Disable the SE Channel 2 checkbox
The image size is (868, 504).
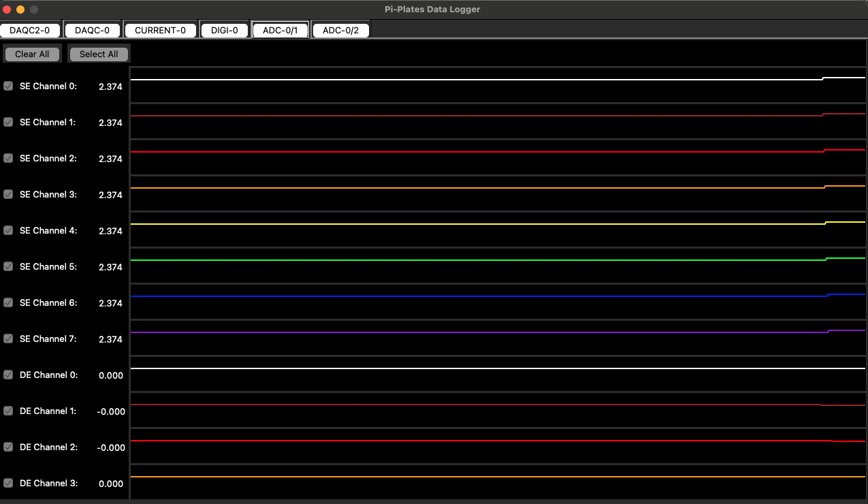click(x=8, y=158)
